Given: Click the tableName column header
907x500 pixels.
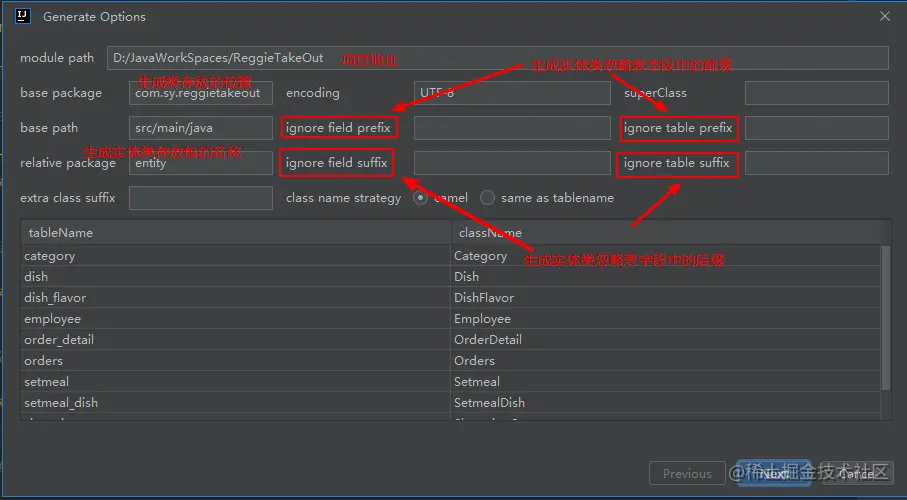Looking at the screenshot, I should coord(236,233).
